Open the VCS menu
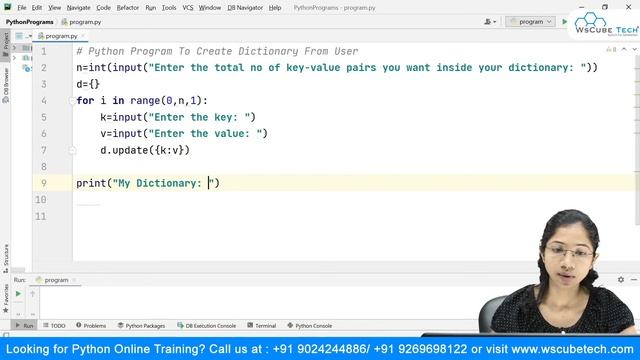 point(188,8)
